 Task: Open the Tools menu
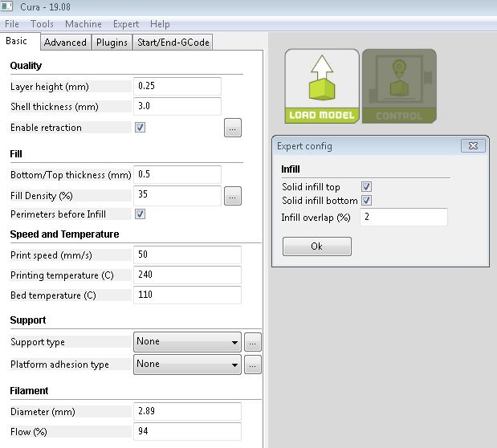(x=42, y=24)
